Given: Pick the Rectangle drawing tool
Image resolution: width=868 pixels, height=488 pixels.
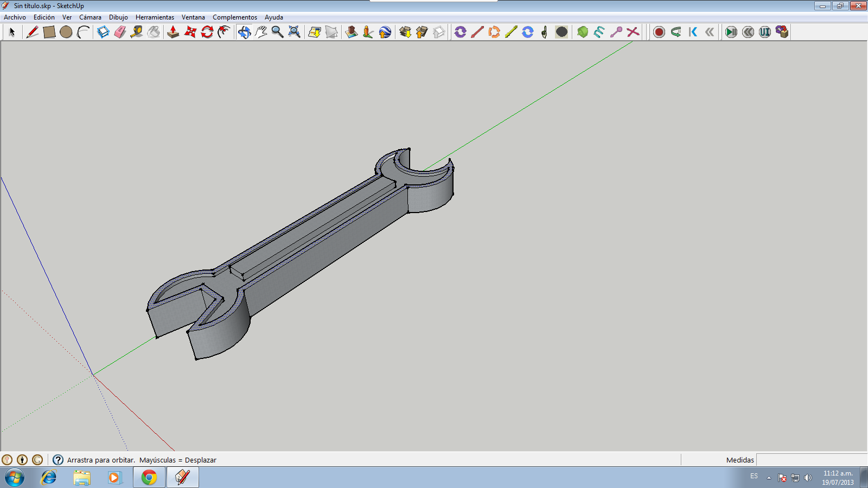Looking at the screenshot, I should [x=49, y=32].
